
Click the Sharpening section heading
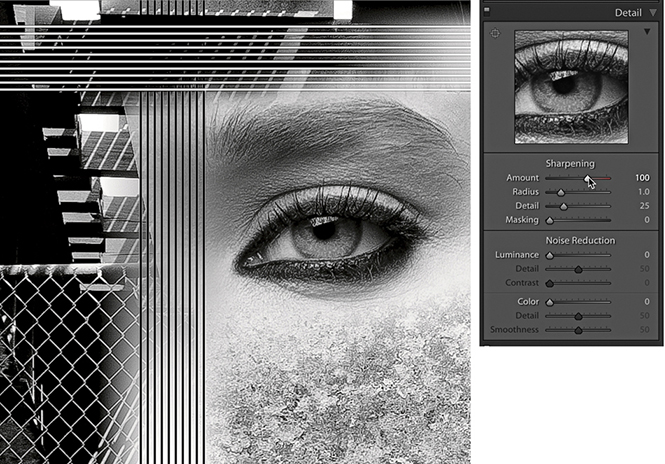pos(570,163)
